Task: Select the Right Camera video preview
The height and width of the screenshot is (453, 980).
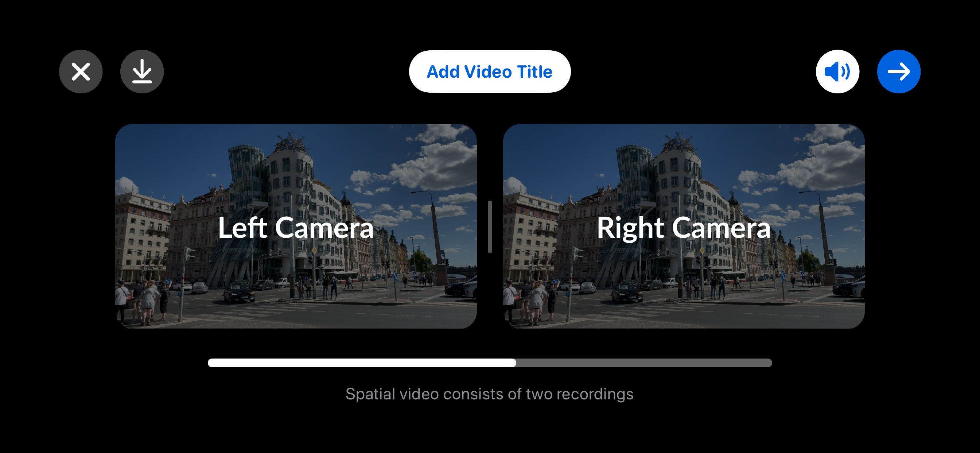Action: (x=684, y=226)
